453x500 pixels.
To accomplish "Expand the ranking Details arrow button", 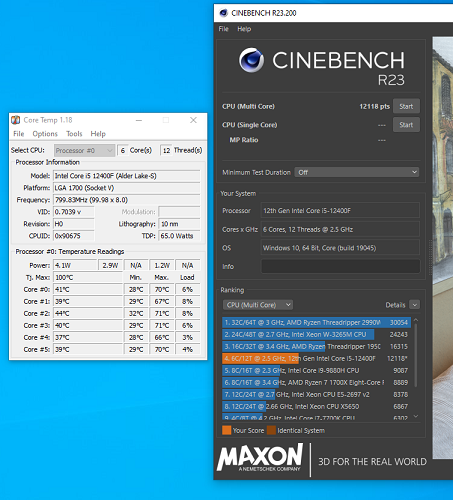I will coord(415,305).
